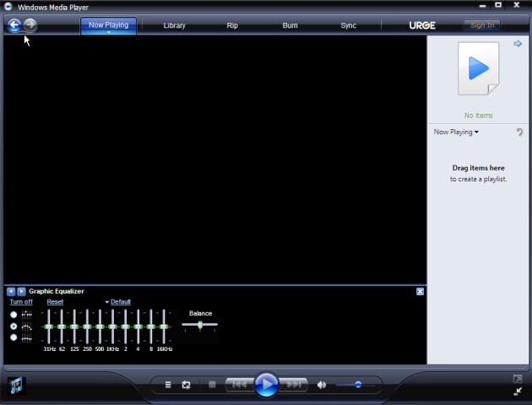532x405 pixels.
Task: Click the 500 Hz equalizer slider
Action: pyautogui.click(x=100, y=327)
